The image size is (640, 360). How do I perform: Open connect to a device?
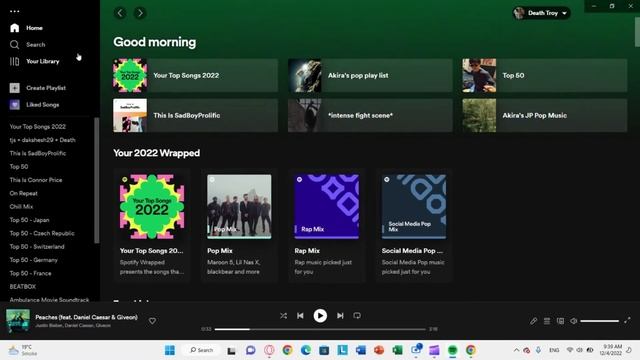click(560, 321)
